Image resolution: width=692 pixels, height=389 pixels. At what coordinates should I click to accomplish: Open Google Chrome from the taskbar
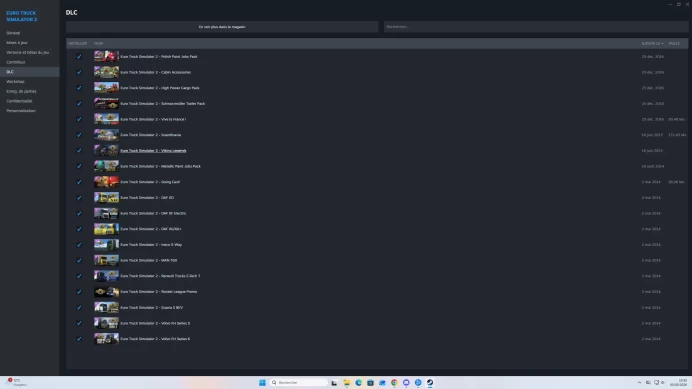pos(394,382)
